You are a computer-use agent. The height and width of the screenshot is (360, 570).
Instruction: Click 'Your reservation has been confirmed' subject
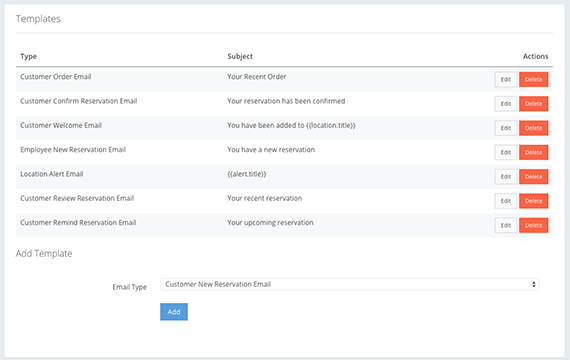286,101
